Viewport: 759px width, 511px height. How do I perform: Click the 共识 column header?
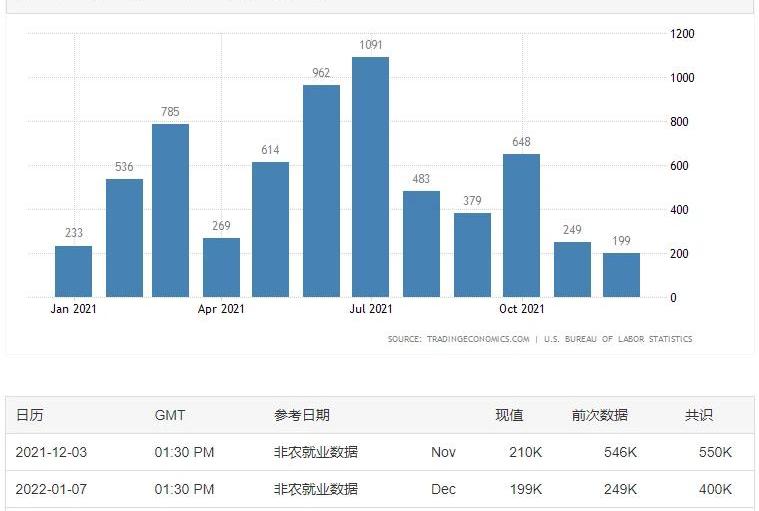coord(698,415)
